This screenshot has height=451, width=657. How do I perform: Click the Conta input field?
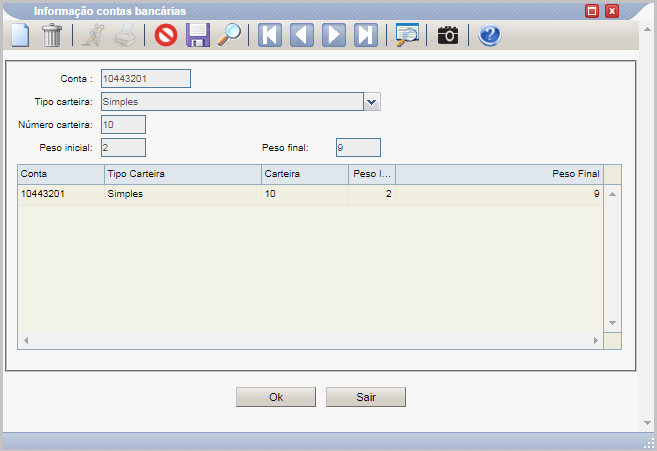(x=146, y=79)
